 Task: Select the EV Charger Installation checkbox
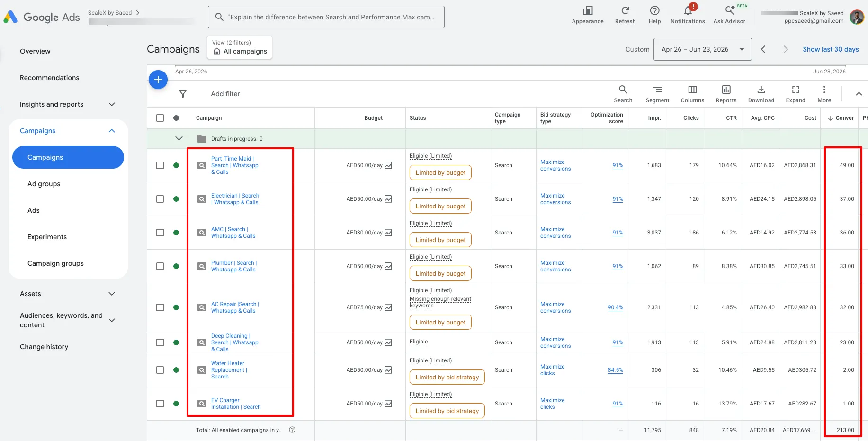coord(160,404)
